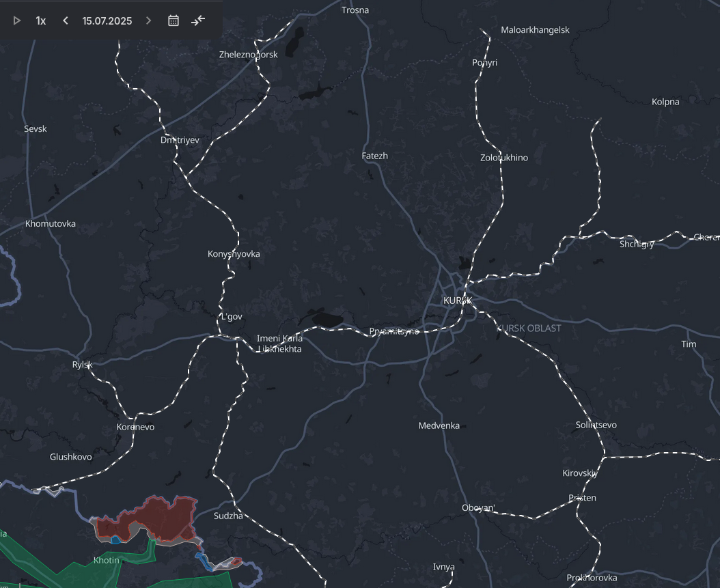The image size is (720, 588).
Task: Select the Rylsk map label
Action: click(x=82, y=365)
